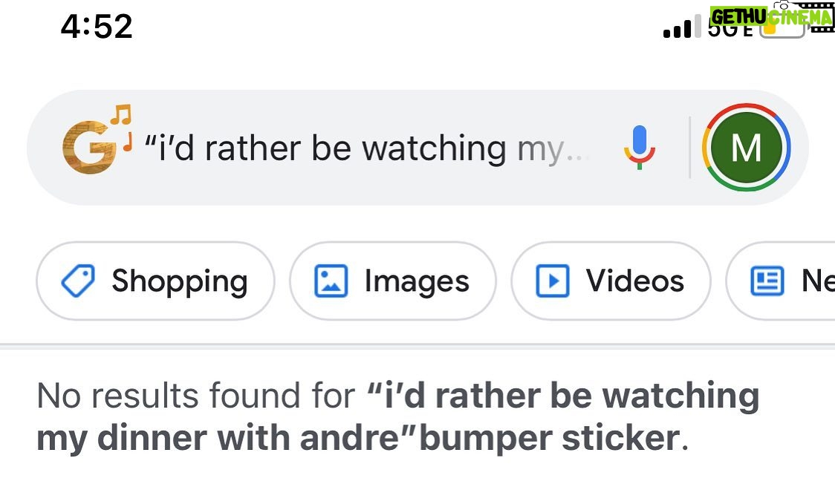Tap the voice search microphone icon
Image resolution: width=835 pixels, height=504 pixels.
(x=640, y=148)
